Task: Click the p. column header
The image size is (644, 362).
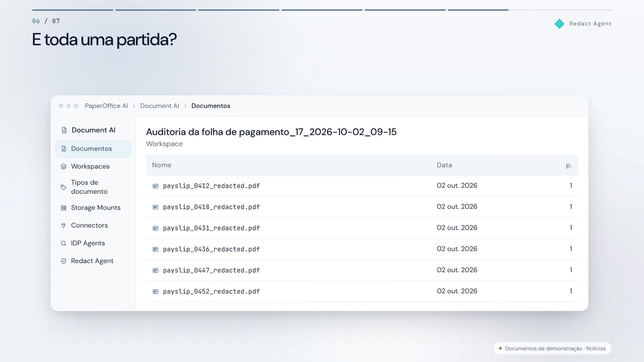Action: (569, 165)
